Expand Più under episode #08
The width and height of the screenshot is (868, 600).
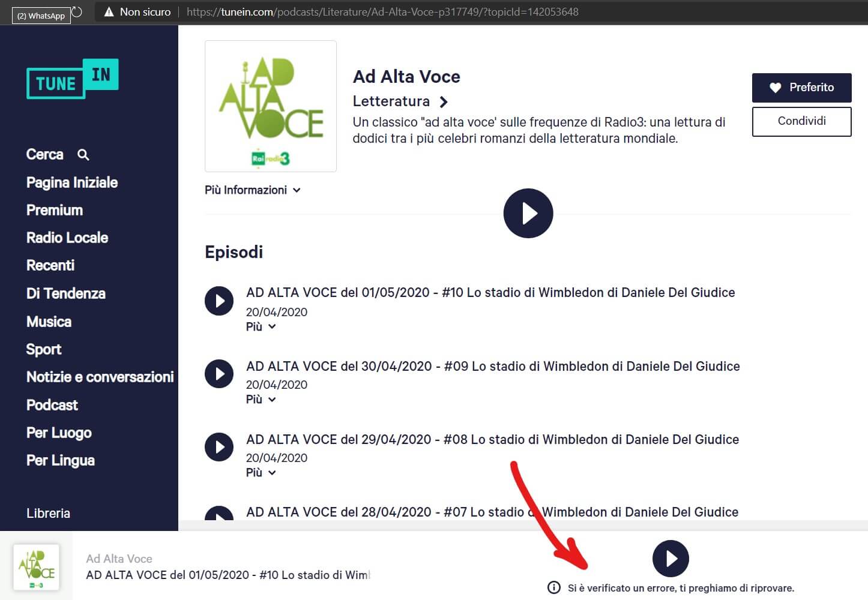click(x=261, y=473)
